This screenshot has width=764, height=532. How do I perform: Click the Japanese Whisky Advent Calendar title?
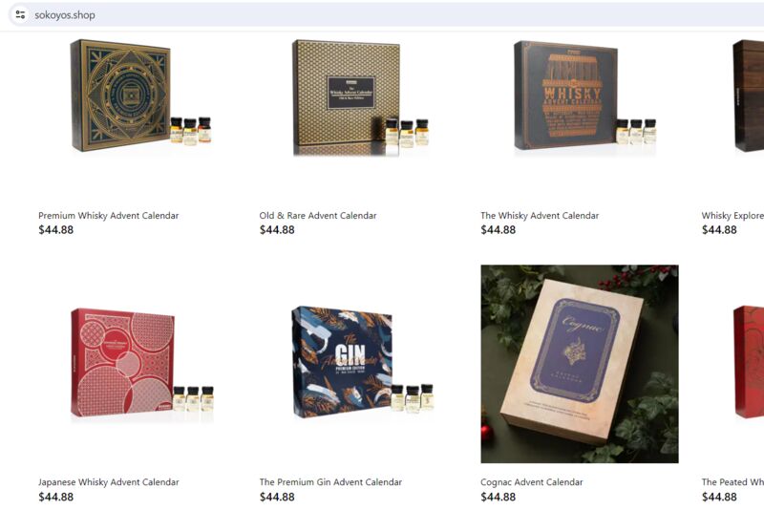pyautogui.click(x=109, y=481)
